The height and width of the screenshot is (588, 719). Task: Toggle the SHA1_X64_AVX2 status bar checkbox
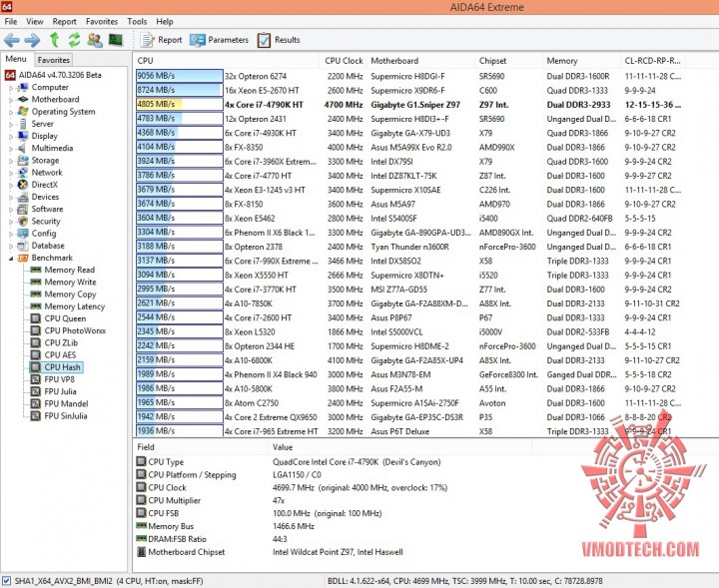[6, 581]
